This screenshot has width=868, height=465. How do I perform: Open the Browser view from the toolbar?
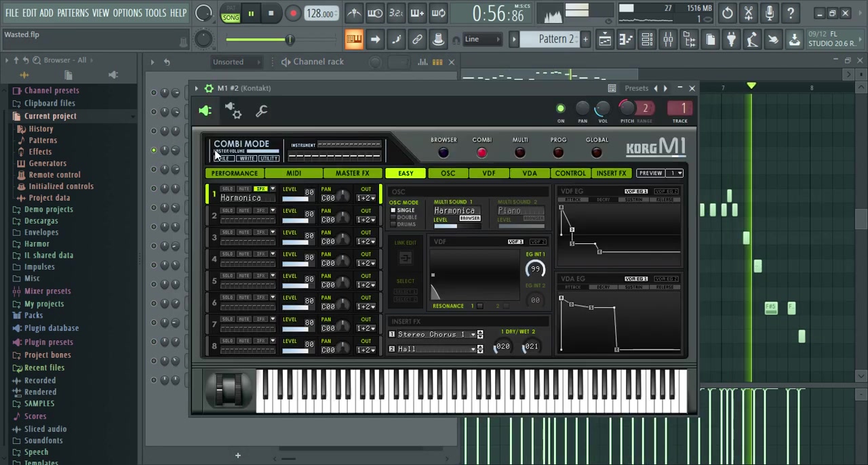point(689,39)
